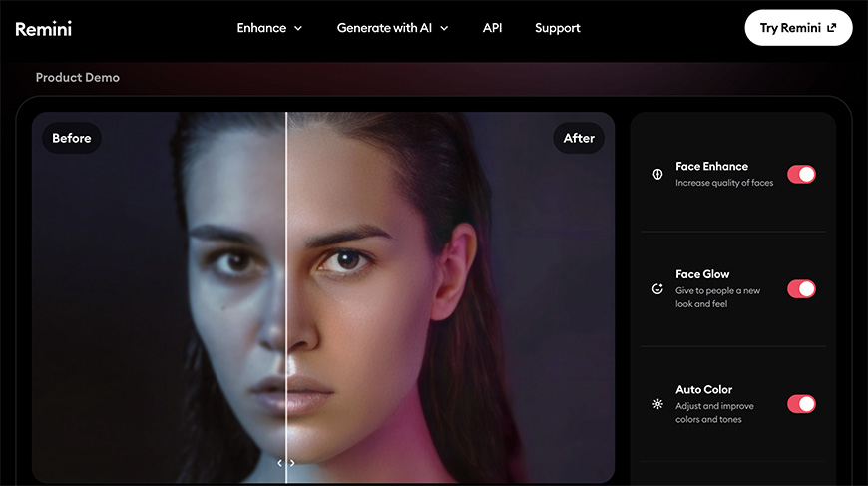Disable the Face Enhance toggle
Image resolution: width=868 pixels, height=486 pixels.
(x=801, y=174)
